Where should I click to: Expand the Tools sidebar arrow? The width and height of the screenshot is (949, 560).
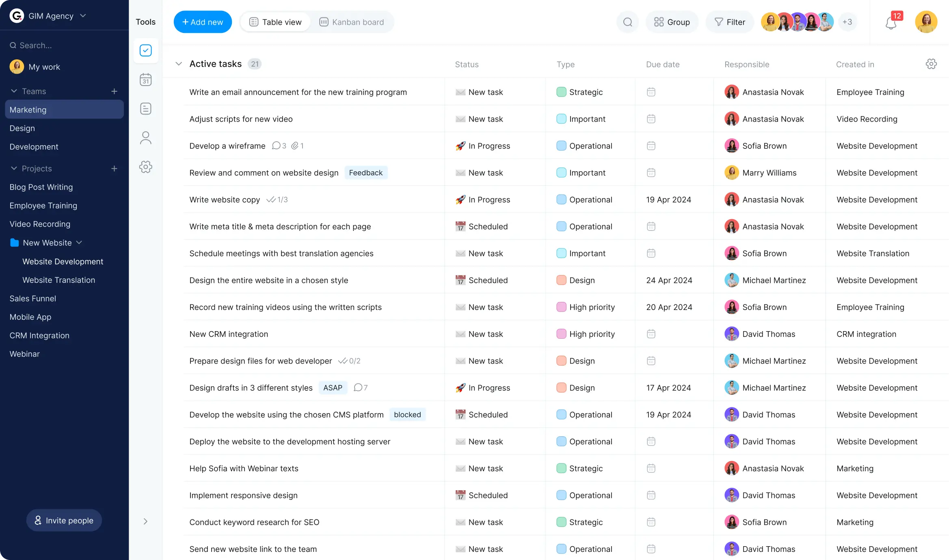coord(145,521)
